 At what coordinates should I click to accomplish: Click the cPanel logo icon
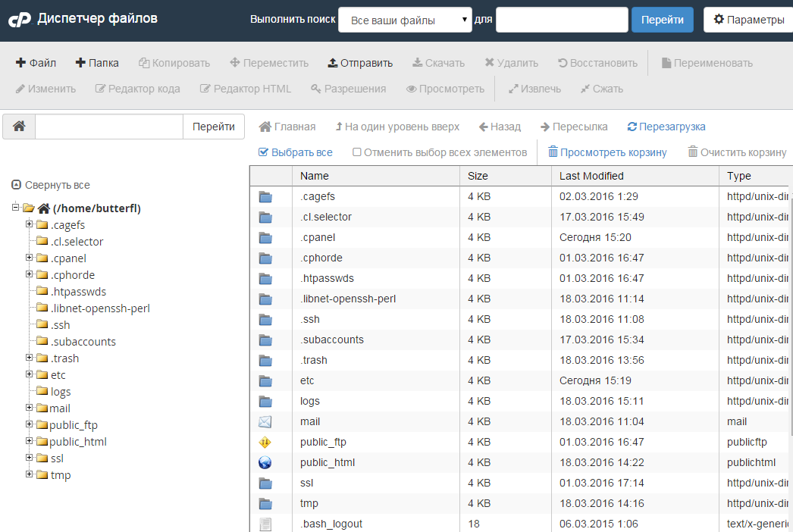[19, 20]
